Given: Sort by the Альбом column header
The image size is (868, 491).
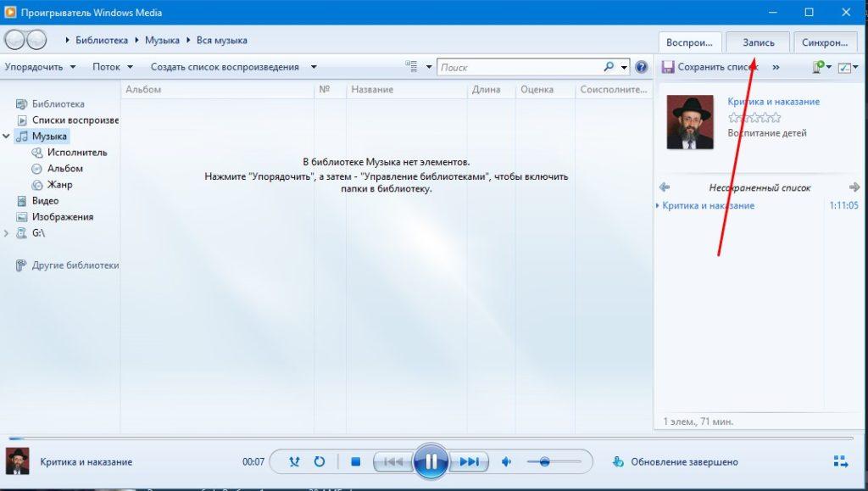Looking at the screenshot, I should coord(217,89).
